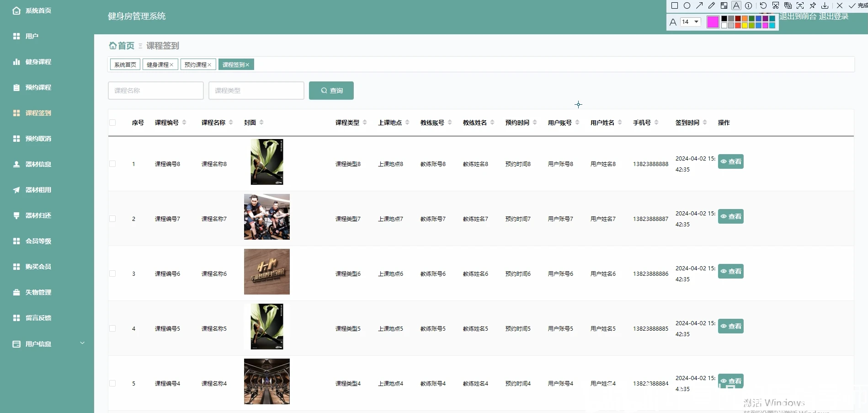868x413 pixels.
Task: Open 器材租用 in the sidebar
Action: (38, 190)
